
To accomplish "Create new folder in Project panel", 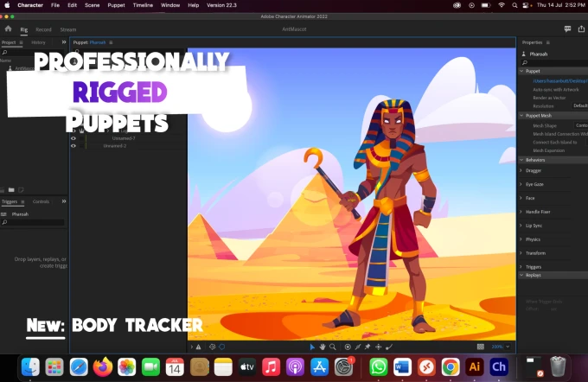I will point(11,190).
